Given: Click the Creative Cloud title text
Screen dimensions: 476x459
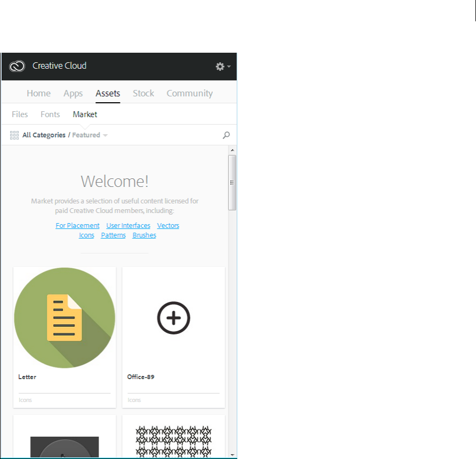Looking at the screenshot, I should pos(60,66).
